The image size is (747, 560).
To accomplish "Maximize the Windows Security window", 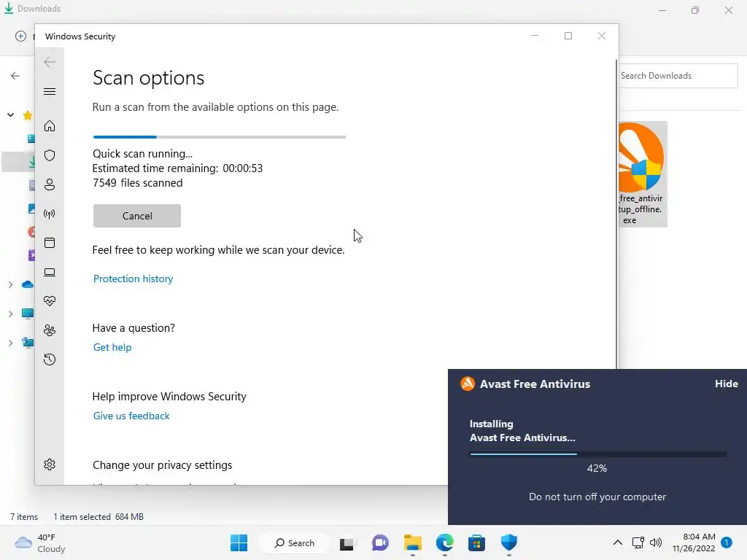I will (x=568, y=36).
